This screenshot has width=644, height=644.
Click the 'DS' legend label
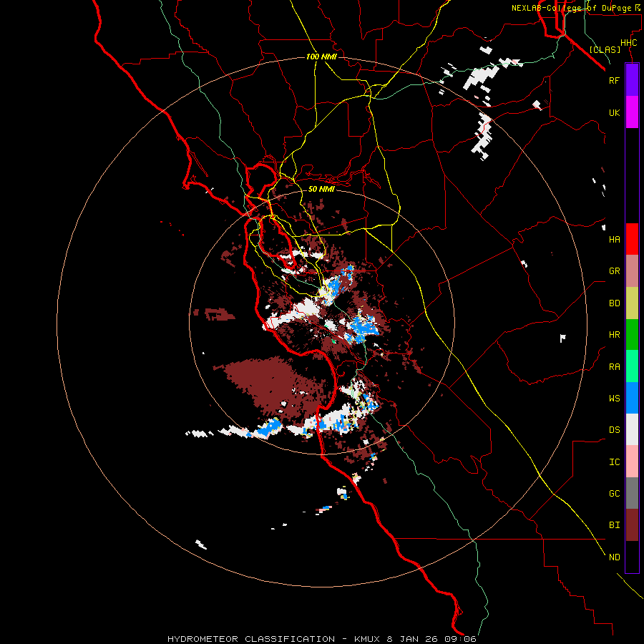click(x=614, y=430)
